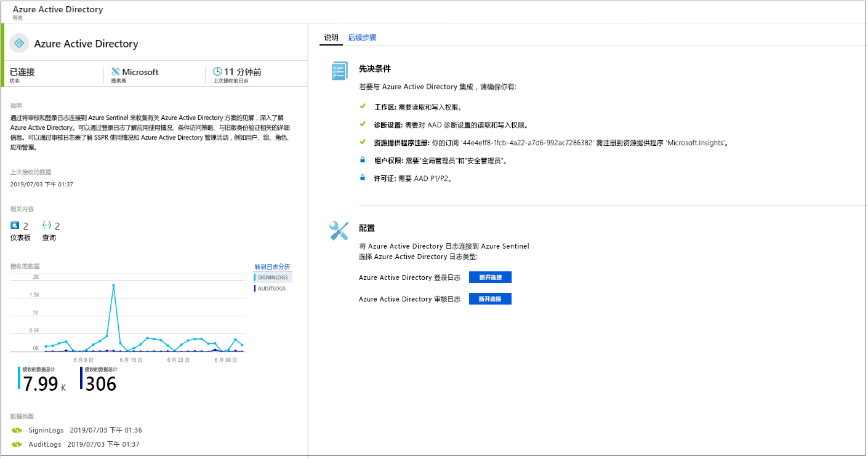
Task: Click the lock icon beside 许可证
Action: click(363, 178)
